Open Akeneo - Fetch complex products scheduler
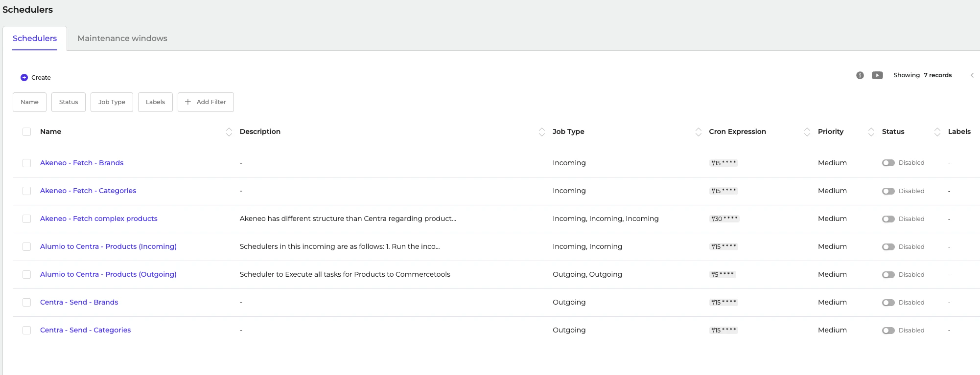This screenshot has width=980, height=375. pyautogui.click(x=99, y=219)
